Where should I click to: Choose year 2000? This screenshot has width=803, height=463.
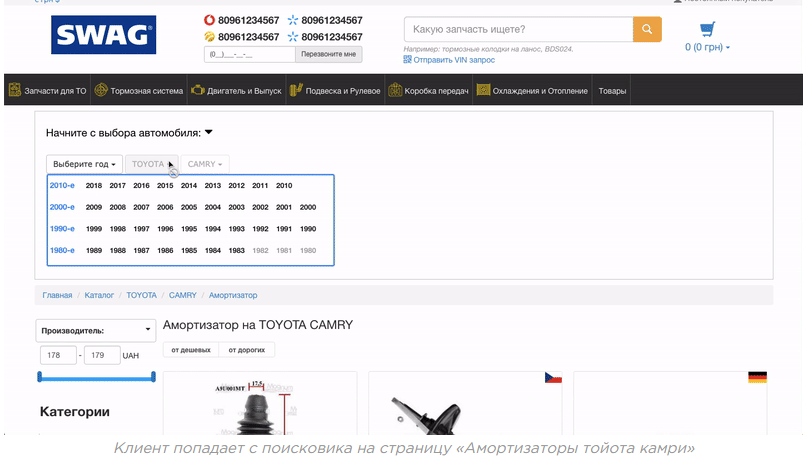(x=308, y=207)
